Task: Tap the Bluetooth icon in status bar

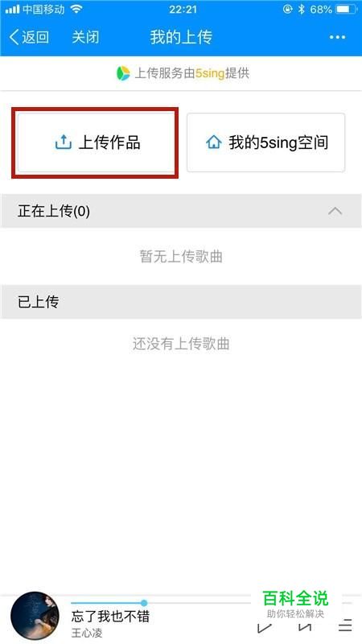Action: [x=301, y=9]
